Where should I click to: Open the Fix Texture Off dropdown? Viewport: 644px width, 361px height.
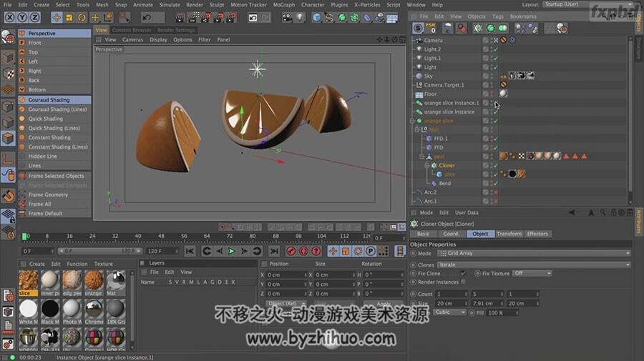[x=532, y=273]
